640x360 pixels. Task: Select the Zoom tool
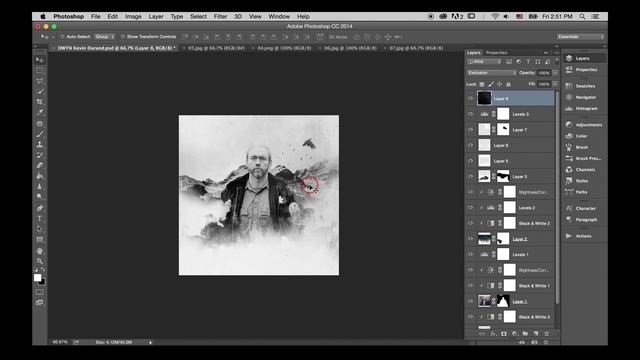pos(40,261)
